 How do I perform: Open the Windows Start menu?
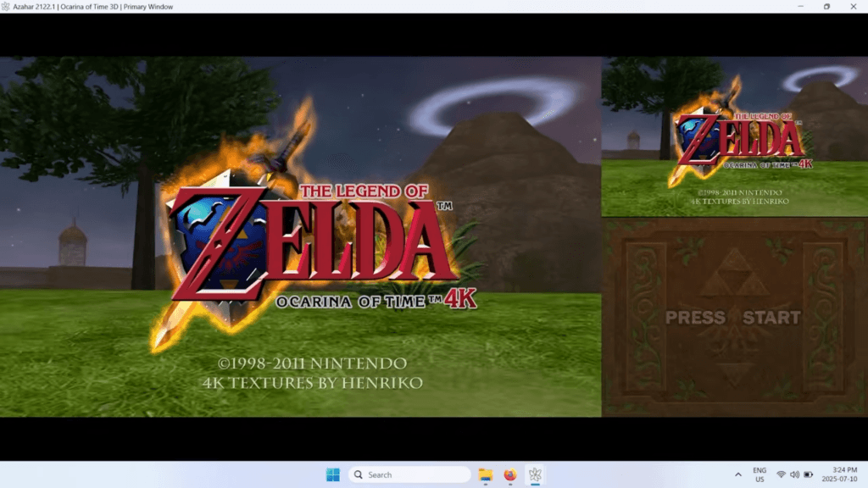pos(332,474)
